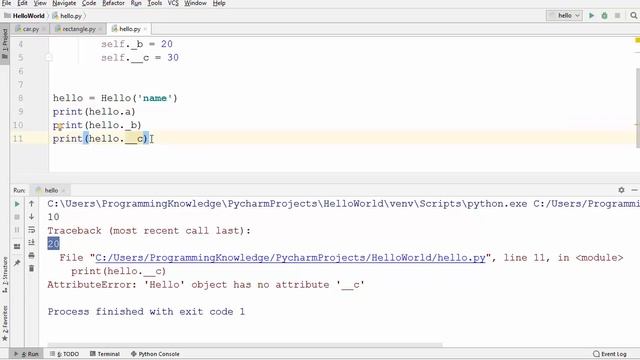Open the VCS menu

(x=173, y=3)
